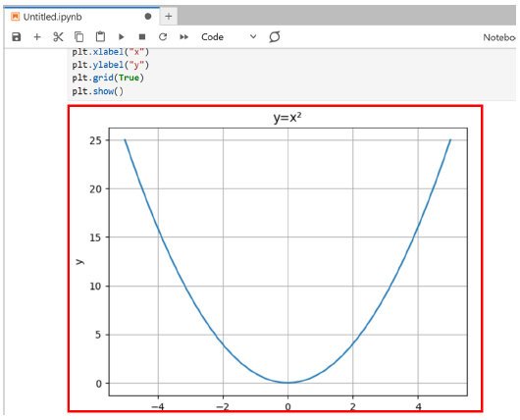Click the plot title y=x²

[287, 118]
